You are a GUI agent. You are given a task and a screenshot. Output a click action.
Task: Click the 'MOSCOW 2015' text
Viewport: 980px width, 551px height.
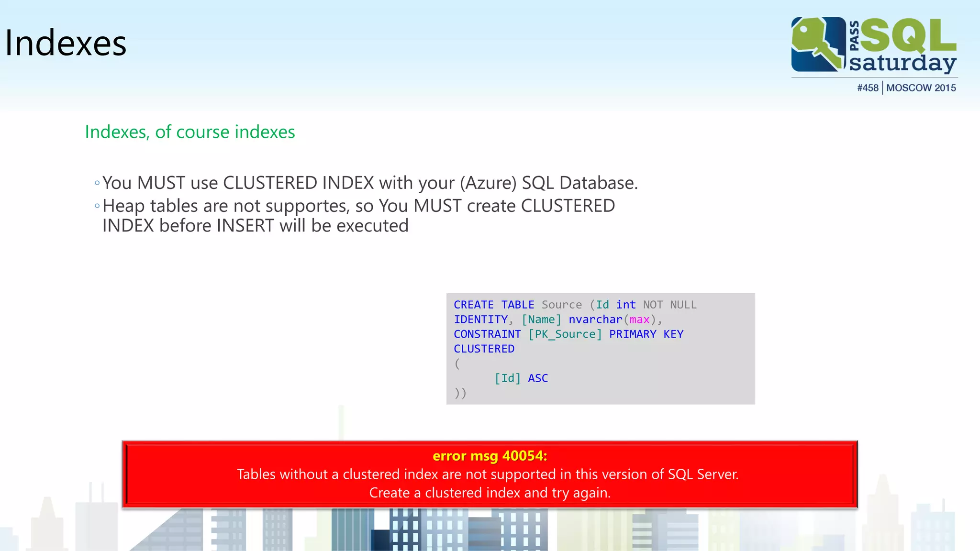pos(921,88)
